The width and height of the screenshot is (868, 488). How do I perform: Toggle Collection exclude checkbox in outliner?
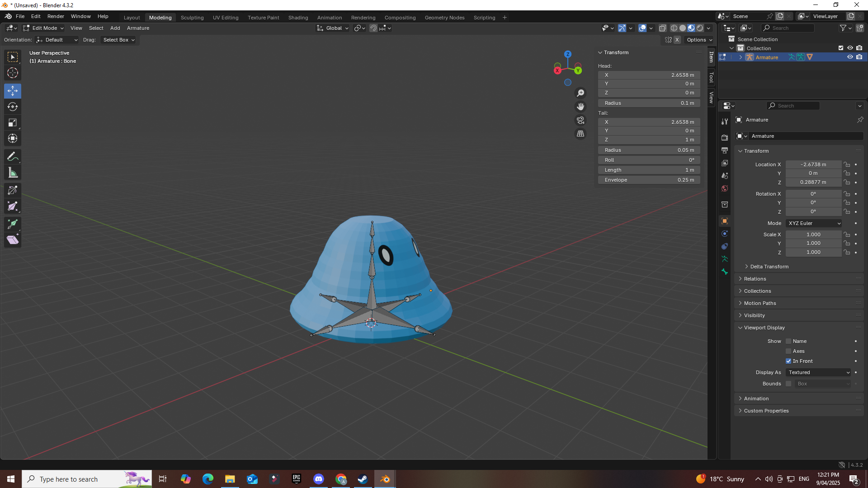841,48
